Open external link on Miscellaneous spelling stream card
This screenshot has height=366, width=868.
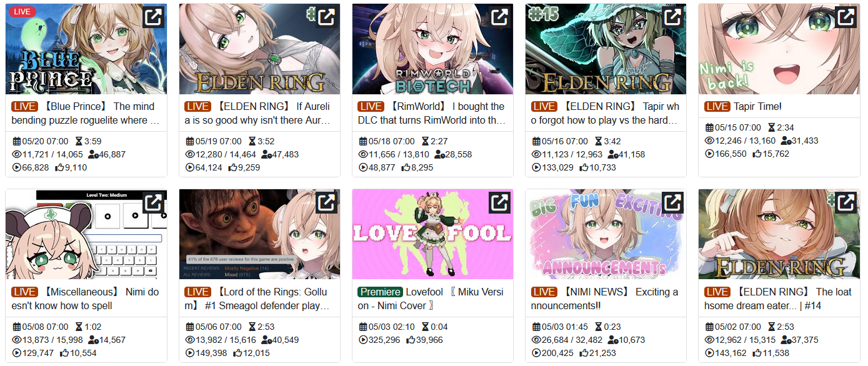153,202
